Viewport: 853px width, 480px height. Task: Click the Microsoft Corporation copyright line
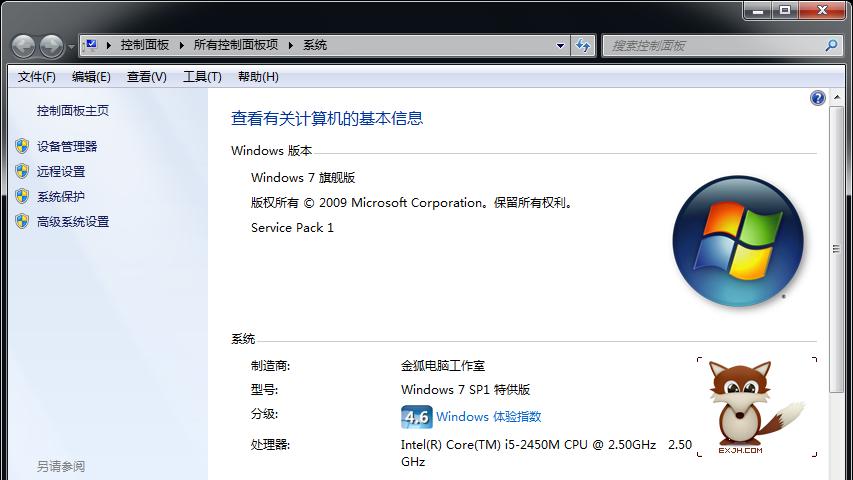[x=412, y=202]
